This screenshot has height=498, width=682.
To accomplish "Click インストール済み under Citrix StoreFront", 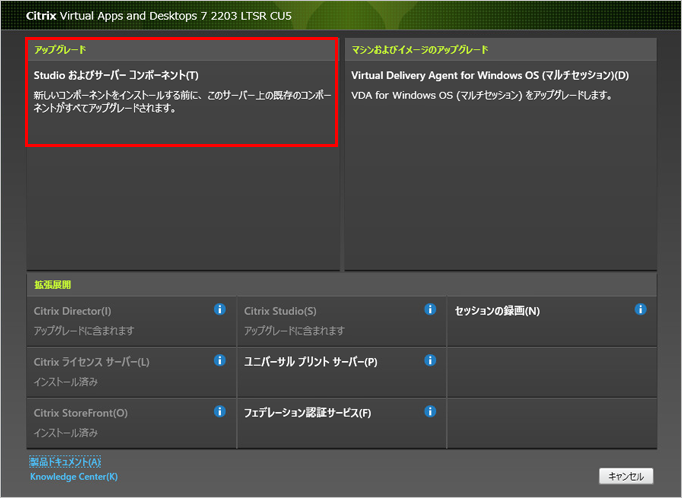I will [x=66, y=433].
